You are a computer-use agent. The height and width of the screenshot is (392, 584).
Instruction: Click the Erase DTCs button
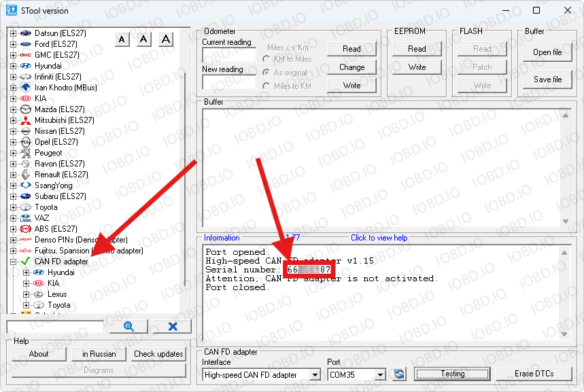pyautogui.click(x=533, y=374)
